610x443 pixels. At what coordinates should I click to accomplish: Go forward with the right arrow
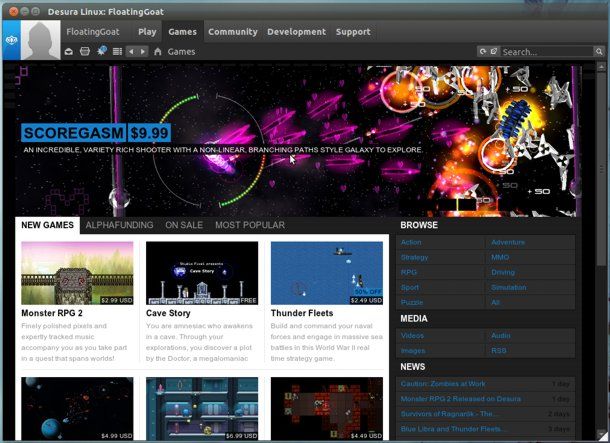(143, 51)
